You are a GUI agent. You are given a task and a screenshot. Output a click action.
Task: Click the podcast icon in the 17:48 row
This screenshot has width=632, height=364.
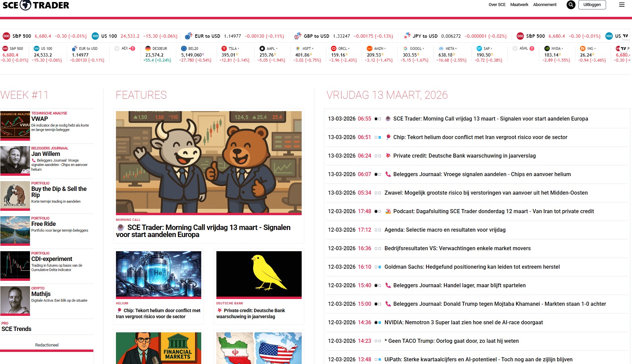tap(388, 211)
